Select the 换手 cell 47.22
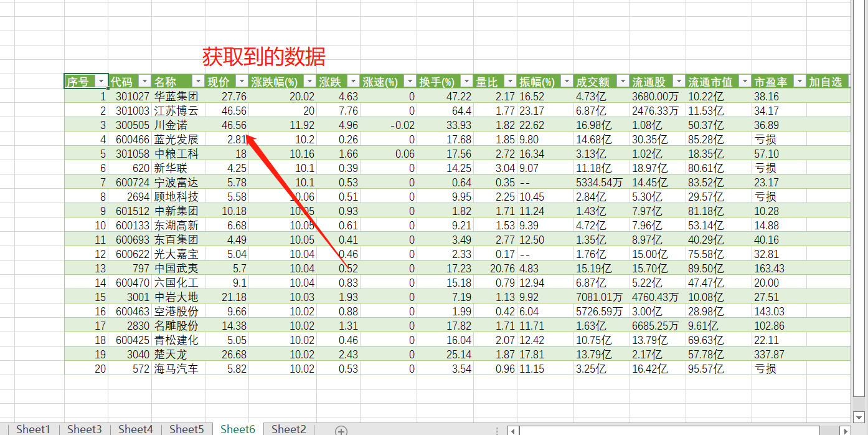This screenshot has height=435, width=868. pos(445,96)
